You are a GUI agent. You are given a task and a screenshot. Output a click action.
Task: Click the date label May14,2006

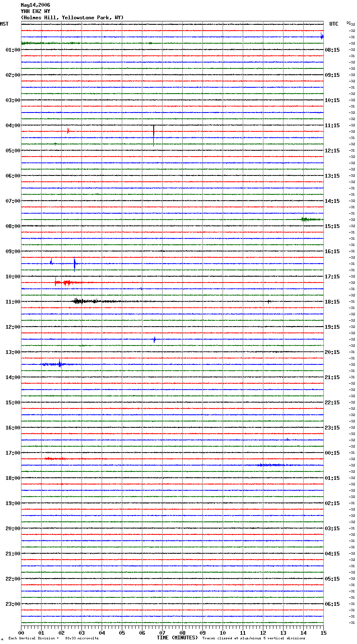pyautogui.click(x=35, y=5)
